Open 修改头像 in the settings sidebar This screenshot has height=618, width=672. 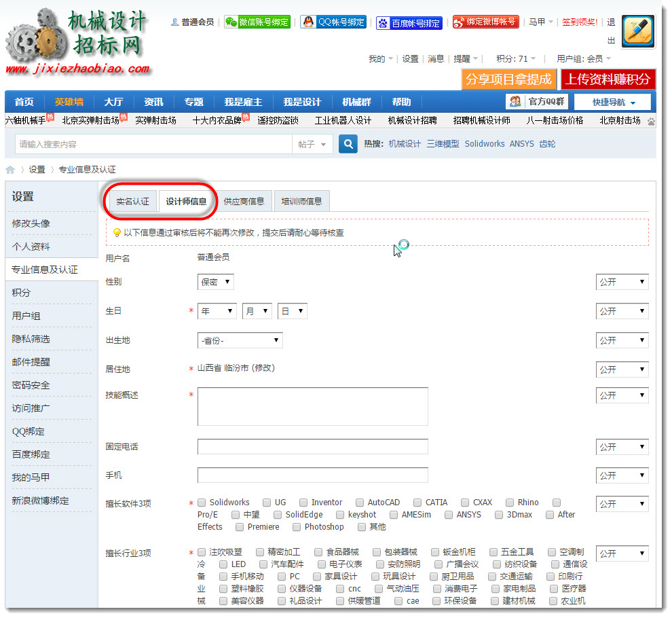pyautogui.click(x=31, y=223)
